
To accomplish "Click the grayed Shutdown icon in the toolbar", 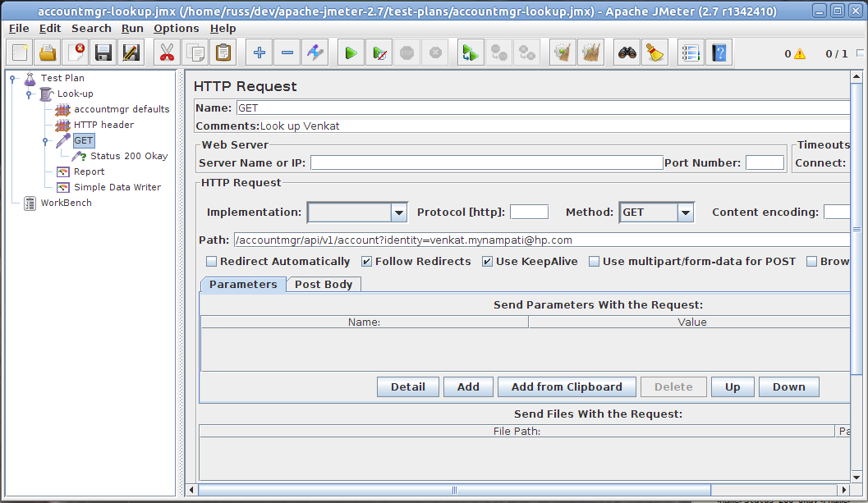I will tap(436, 53).
